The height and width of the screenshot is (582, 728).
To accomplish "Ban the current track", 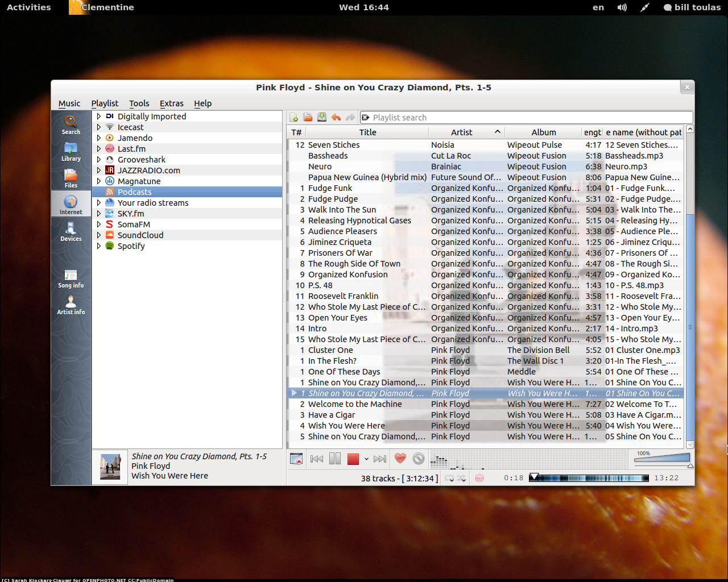I will coord(419,459).
